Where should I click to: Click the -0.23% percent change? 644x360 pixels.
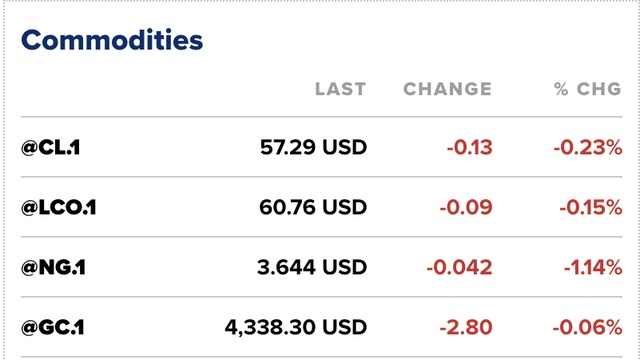pos(587,147)
